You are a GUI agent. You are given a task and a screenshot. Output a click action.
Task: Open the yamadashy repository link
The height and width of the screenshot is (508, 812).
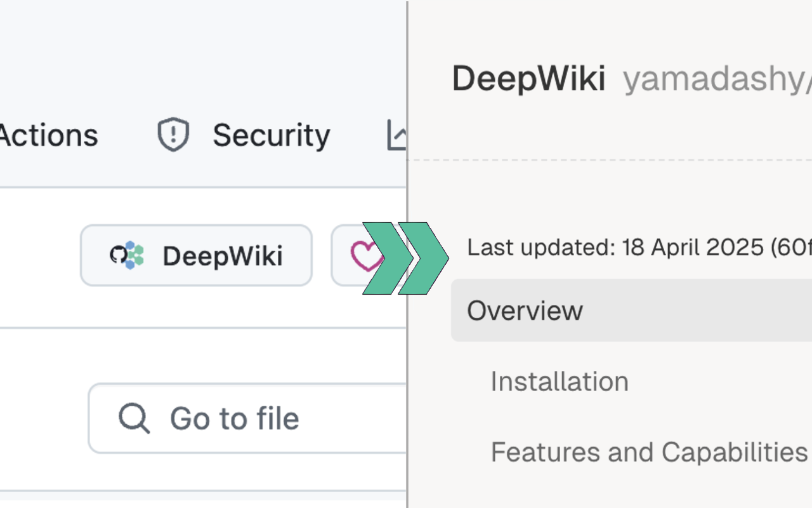[x=717, y=79]
